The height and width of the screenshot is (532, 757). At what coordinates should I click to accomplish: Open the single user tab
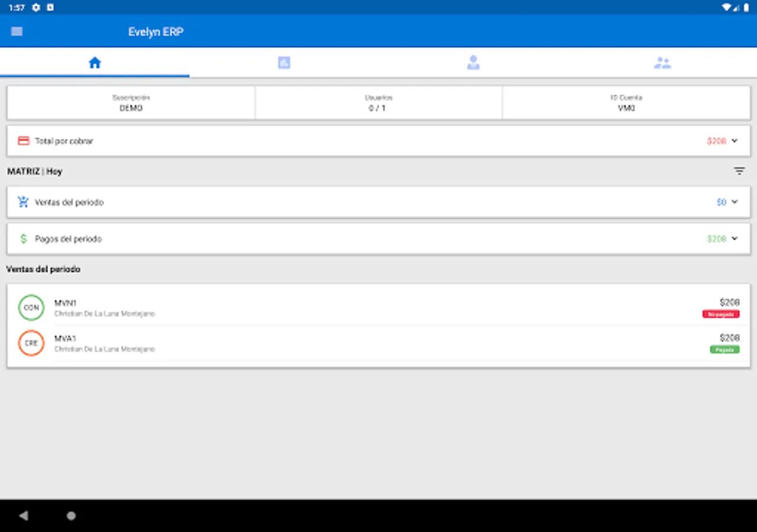(473, 63)
